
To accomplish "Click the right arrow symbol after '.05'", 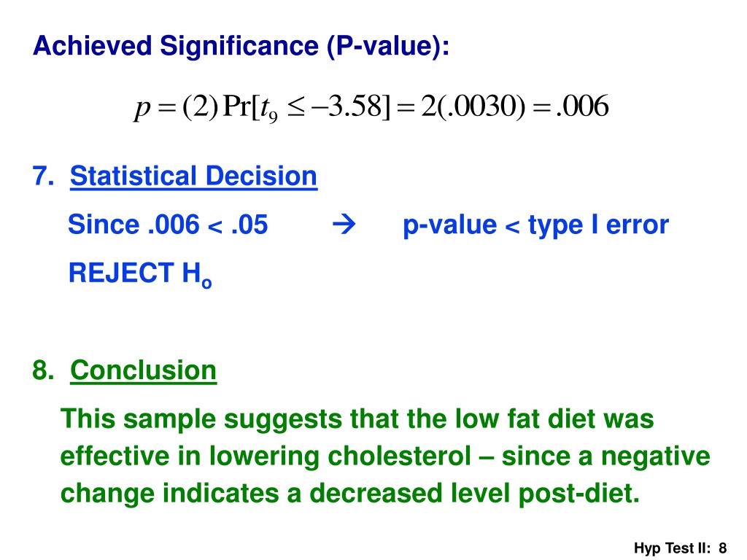I will click(x=344, y=224).
